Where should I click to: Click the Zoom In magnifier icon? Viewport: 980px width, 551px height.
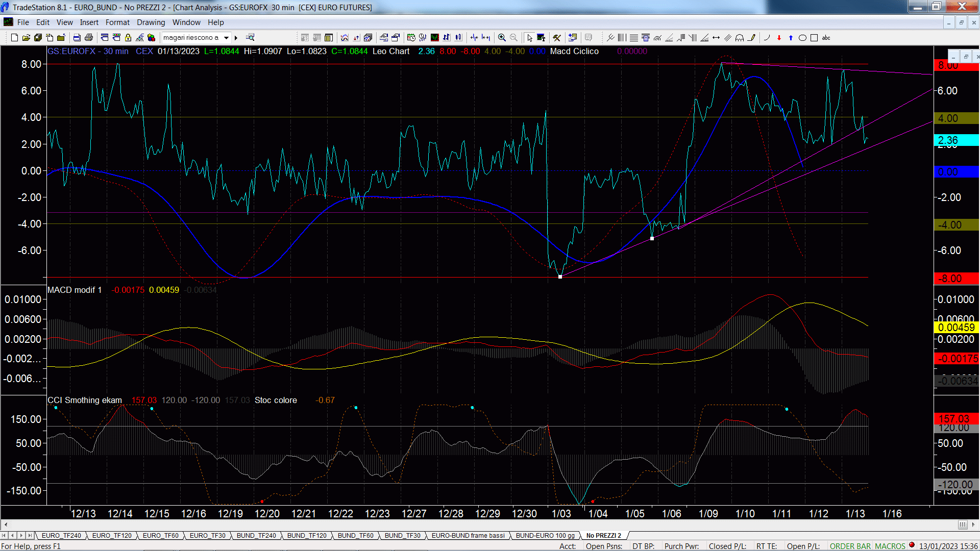click(502, 38)
